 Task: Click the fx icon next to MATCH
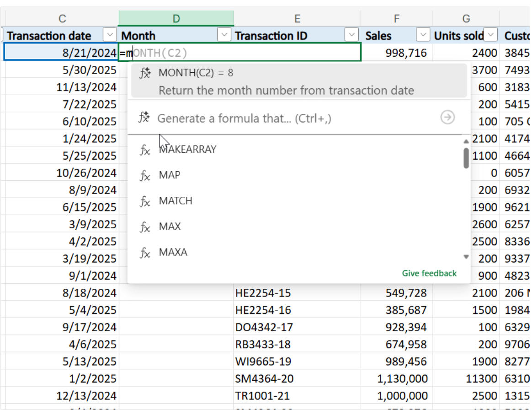[145, 201]
